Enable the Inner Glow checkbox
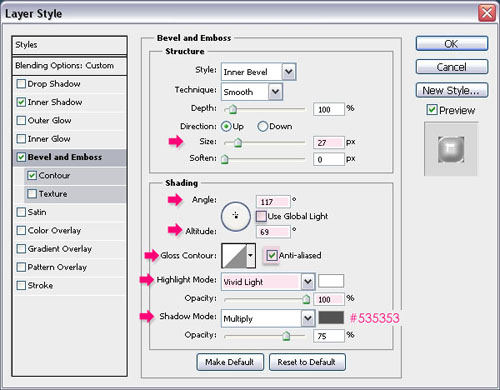The image size is (500, 390). click(x=21, y=139)
